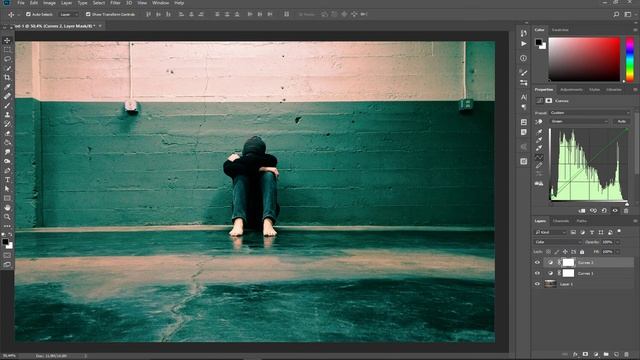The image size is (640, 360).
Task: Select the Gradient tool
Action: point(7,142)
